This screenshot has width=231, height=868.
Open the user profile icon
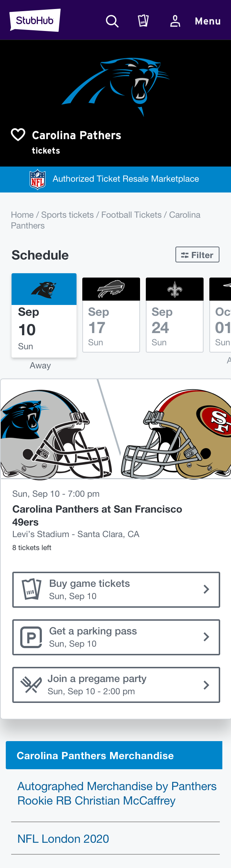(175, 21)
